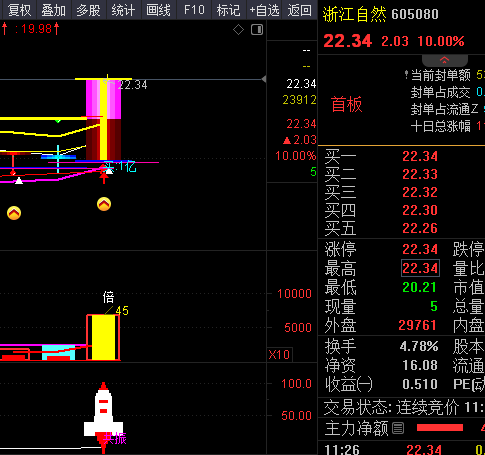
Task: Select the 画线 drawing tool
Action: (158, 10)
